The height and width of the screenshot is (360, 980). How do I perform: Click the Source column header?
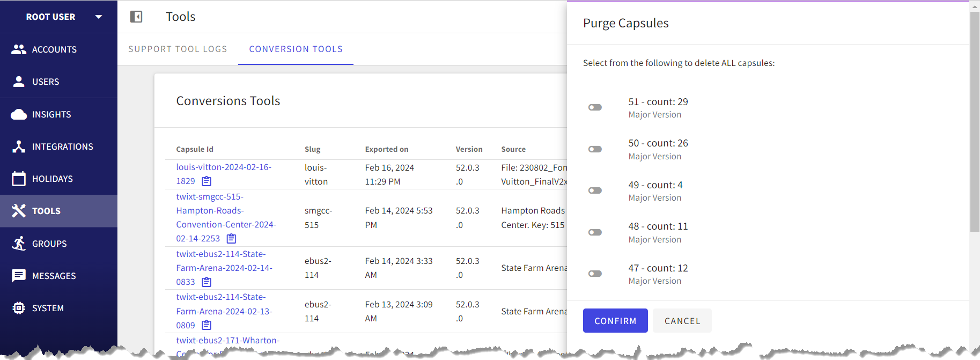[x=513, y=149]
